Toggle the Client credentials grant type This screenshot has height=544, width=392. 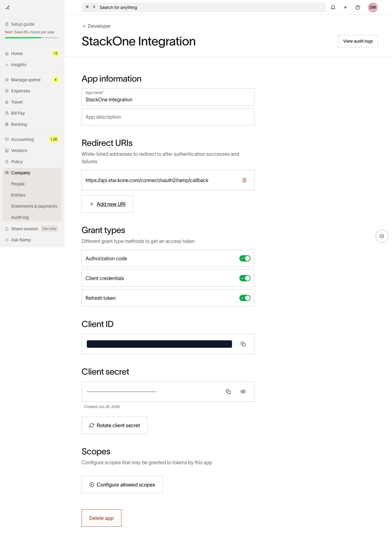[245, 278]
